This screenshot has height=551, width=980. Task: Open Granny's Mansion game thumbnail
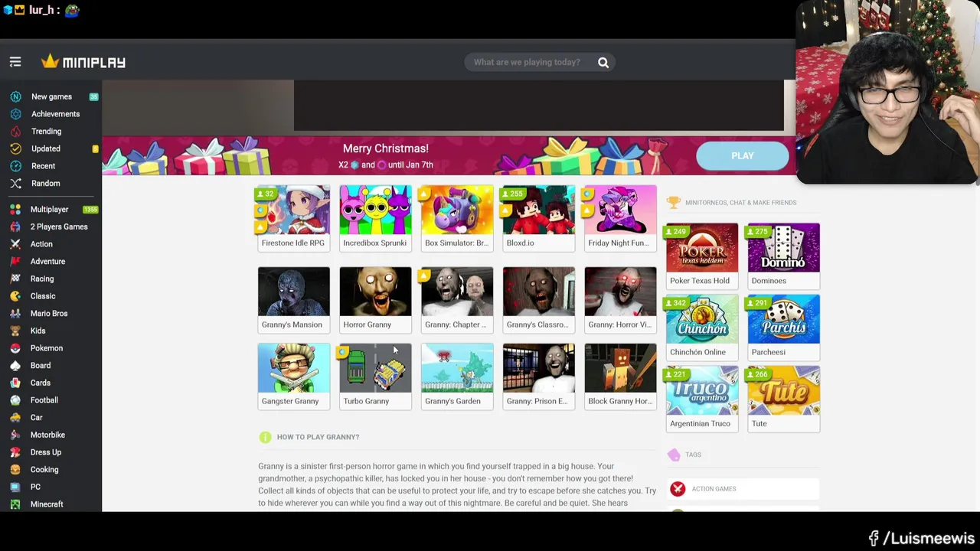pyautogui.click(x=294, y=300)
